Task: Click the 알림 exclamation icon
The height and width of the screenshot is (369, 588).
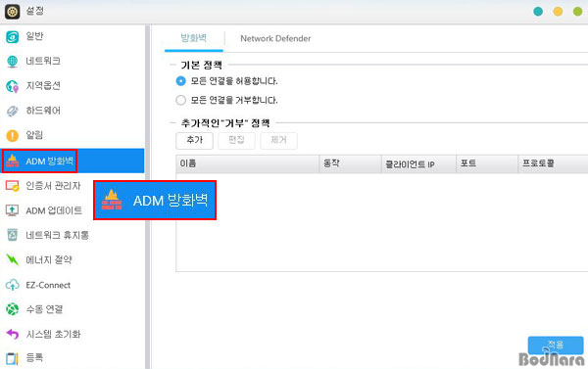Action: (x=13, y=136)
